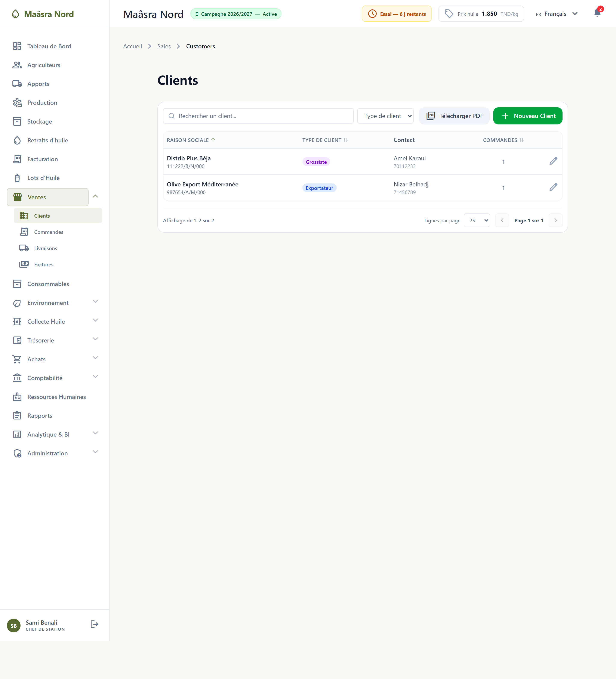Click the logout icon beside Sami Benali

coord(94,624)
